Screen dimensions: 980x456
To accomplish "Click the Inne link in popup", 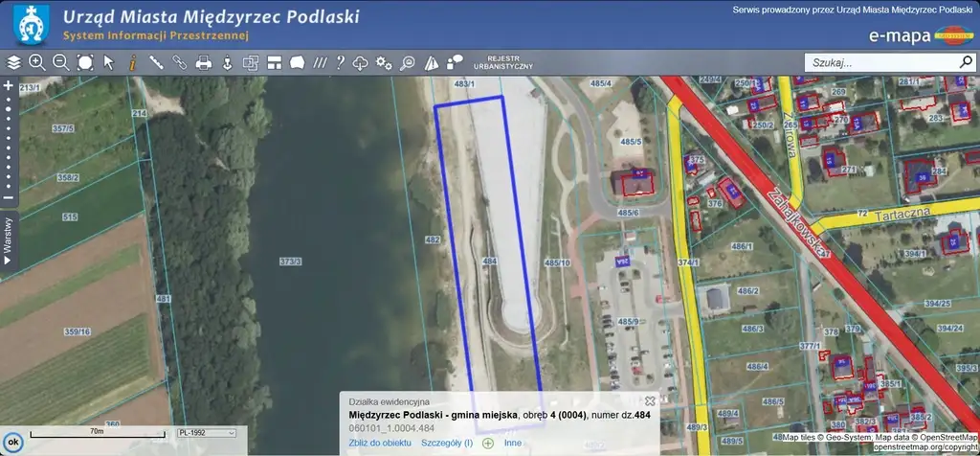I will coord(513,443).
